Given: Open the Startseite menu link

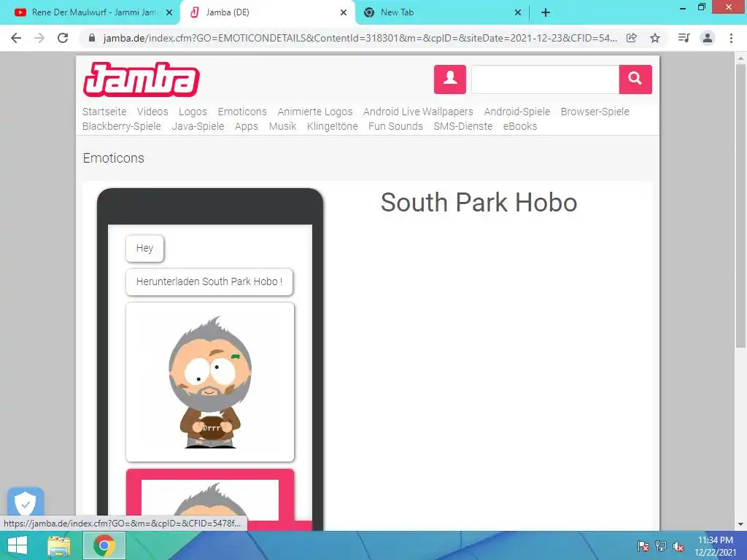Looking at the screenshot, I should [x=104, y=112].
